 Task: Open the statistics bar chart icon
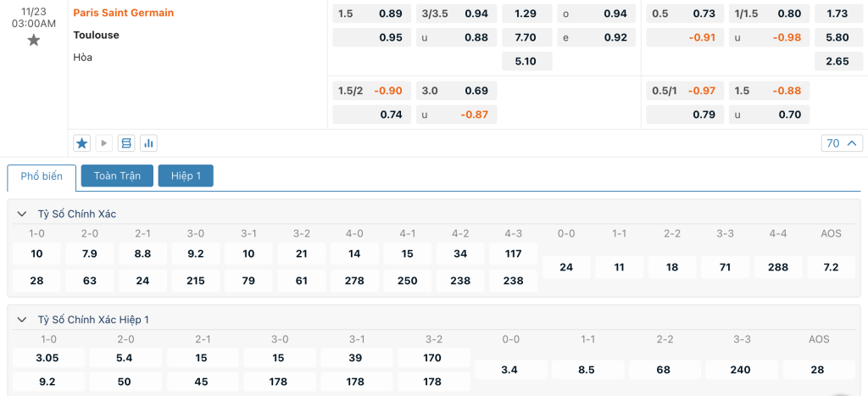pos(148,143)
